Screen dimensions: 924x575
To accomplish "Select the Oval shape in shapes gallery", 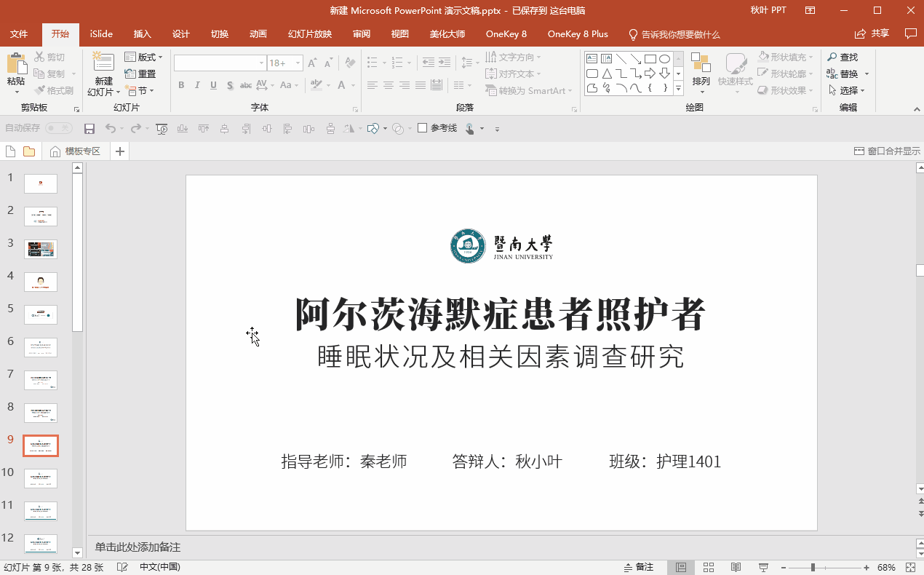I will (664, 59).
